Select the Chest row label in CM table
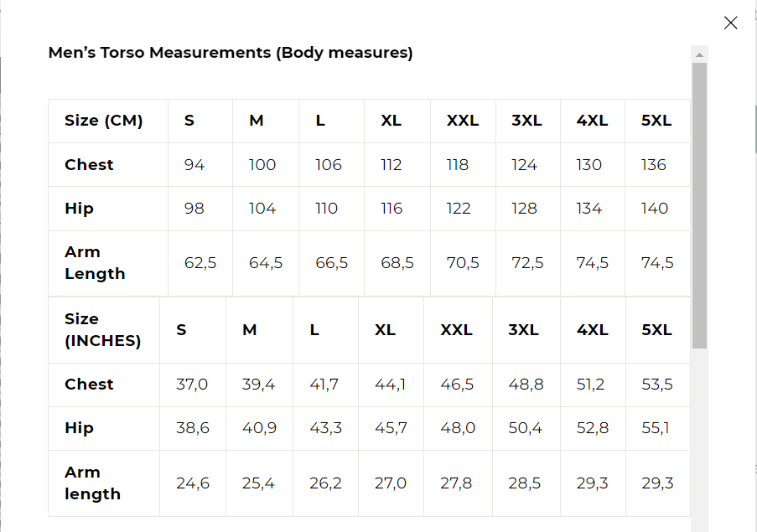This screenshot has height=532, width=757. (x=89, y=165)
